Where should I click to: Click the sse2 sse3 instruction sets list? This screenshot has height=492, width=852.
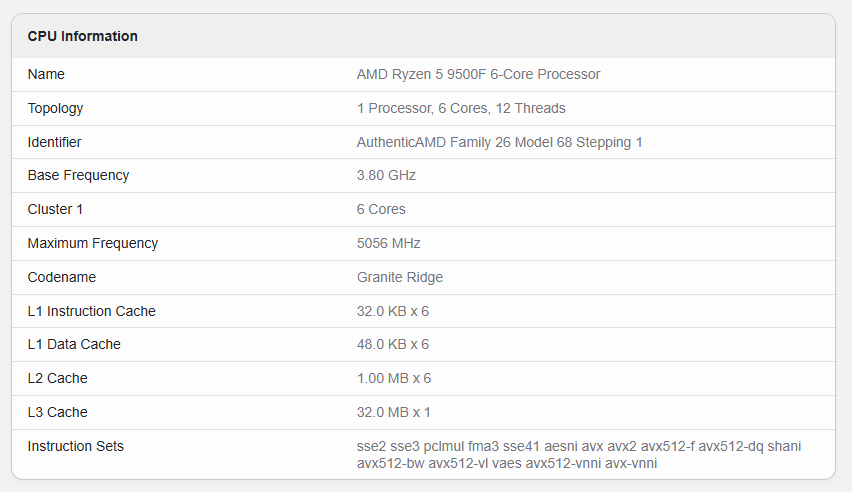coord(579,454)
